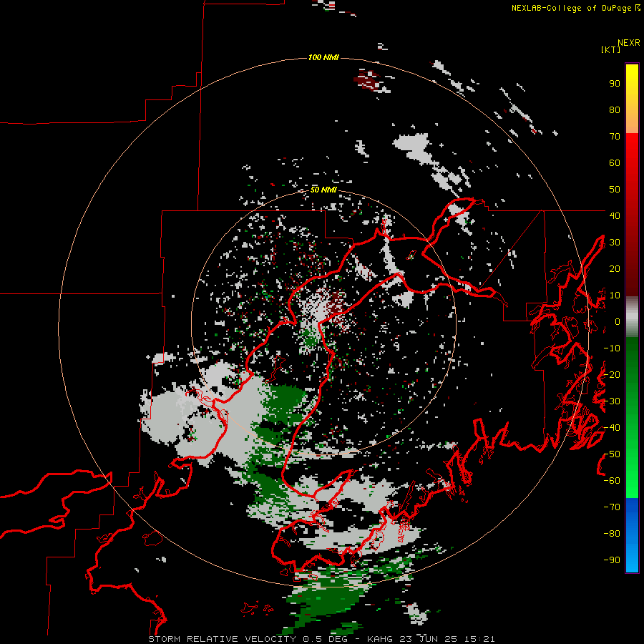Click the 100 NMI range ring label
The image size is (644, 644).
(x=323, y=57)
